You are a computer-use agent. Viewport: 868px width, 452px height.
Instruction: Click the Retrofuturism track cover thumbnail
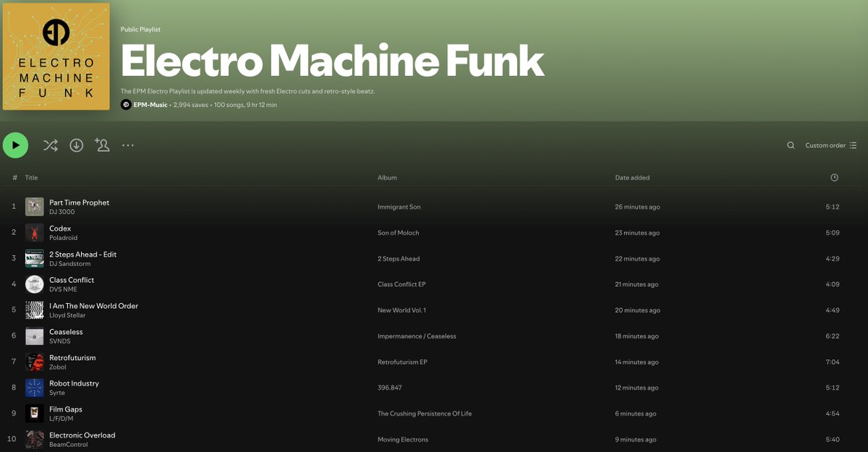point(35,362)
